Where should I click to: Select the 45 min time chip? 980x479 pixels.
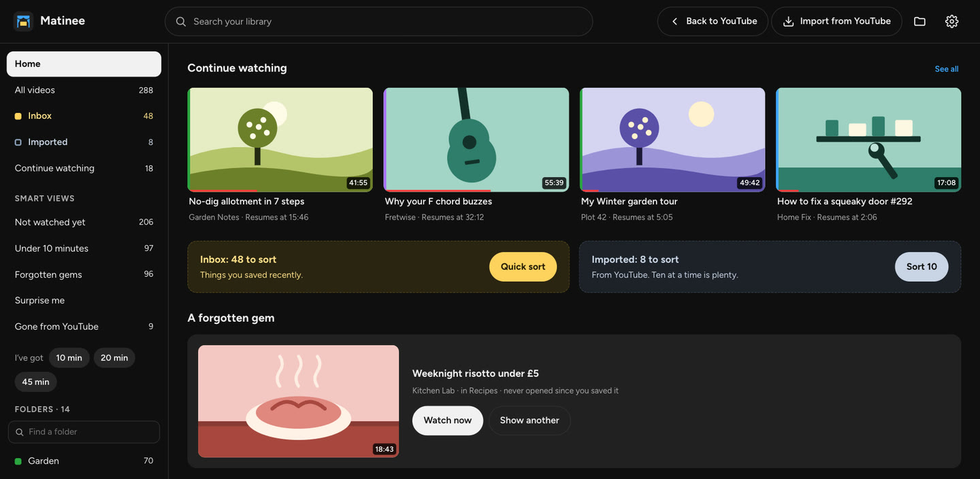pos(35,382)
